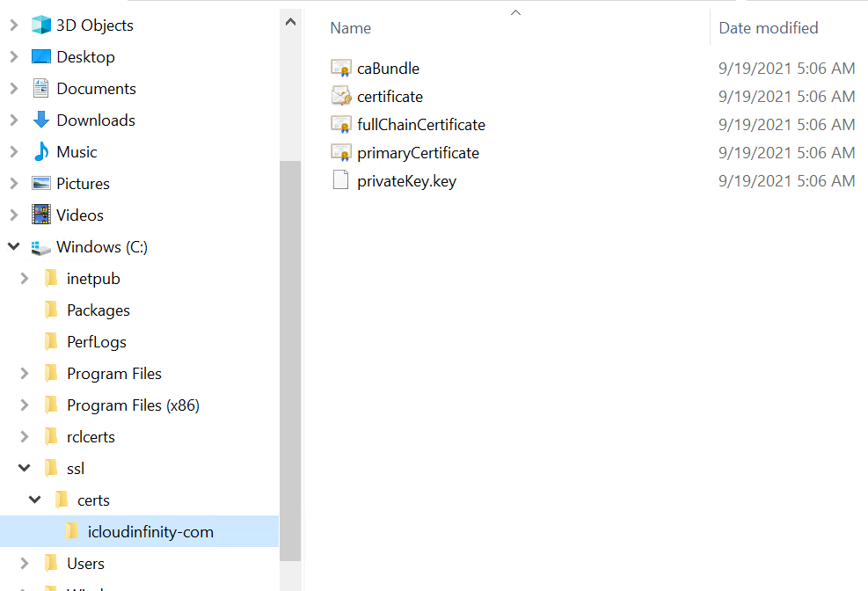Viewport: 868px width, 591px height.
Task: Select the icloudinfinity-com folder label
Action: tap(150, 531)
